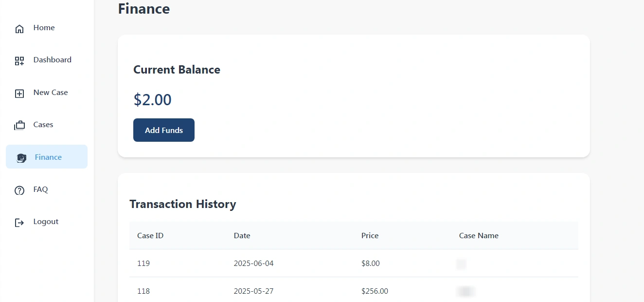Select case ID 119 in transaction history
The height and width of the screenshot is (302, 644).
click(143, 264)
